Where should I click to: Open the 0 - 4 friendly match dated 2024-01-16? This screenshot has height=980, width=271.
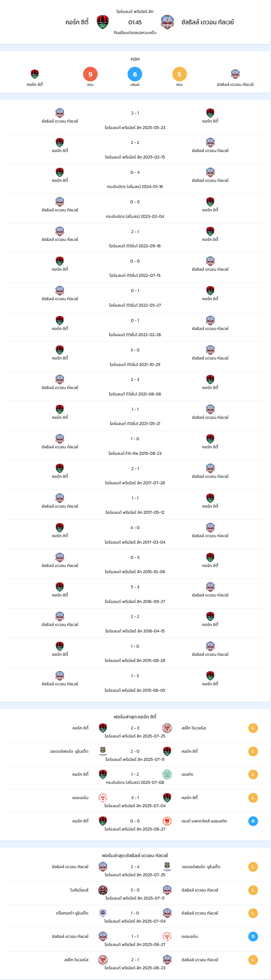[x=135, y=179]
